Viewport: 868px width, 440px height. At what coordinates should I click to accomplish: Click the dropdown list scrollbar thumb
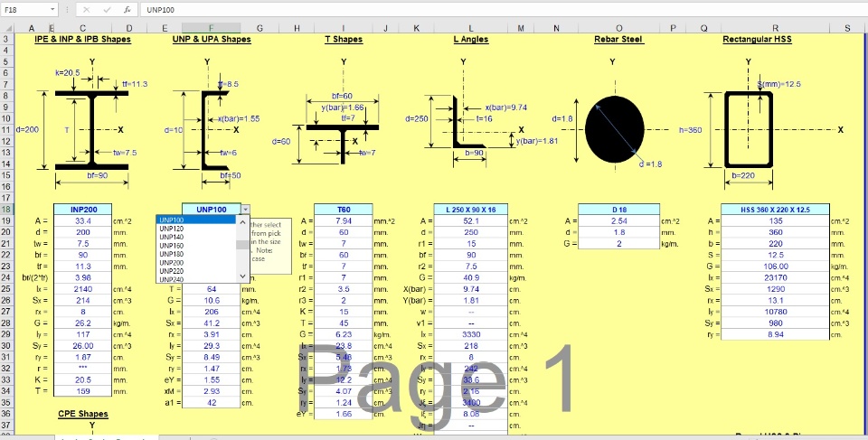[x=242, y=246]
